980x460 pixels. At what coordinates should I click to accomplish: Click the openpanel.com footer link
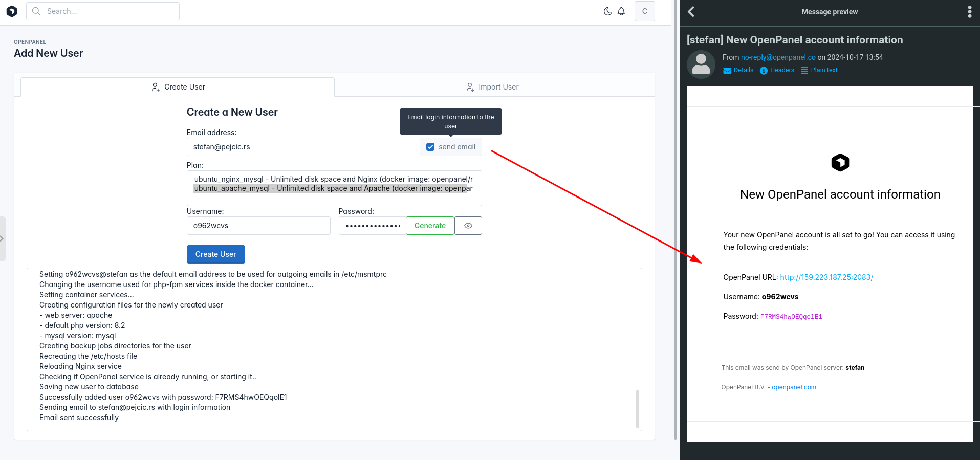pyautogui.click(x=794, y=387)
